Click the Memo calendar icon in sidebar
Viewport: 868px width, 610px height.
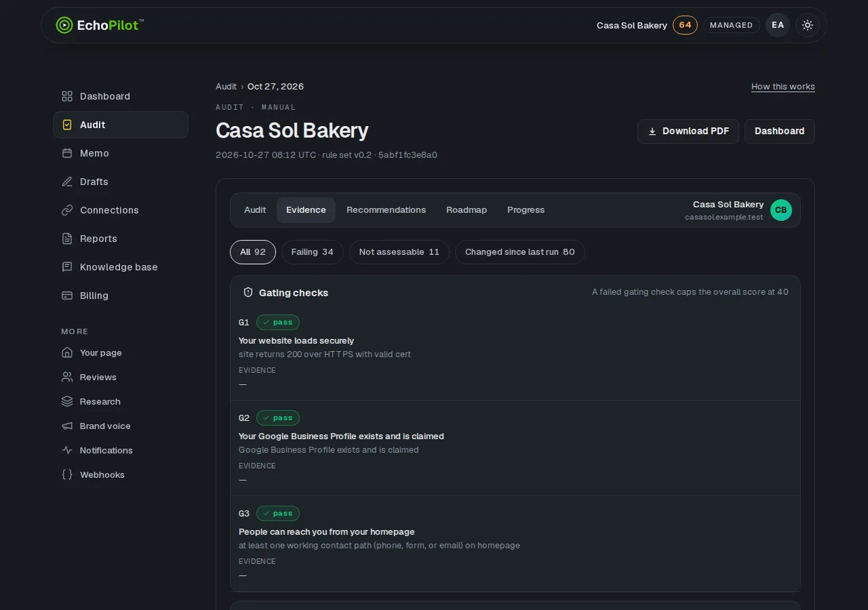(67, 153)
